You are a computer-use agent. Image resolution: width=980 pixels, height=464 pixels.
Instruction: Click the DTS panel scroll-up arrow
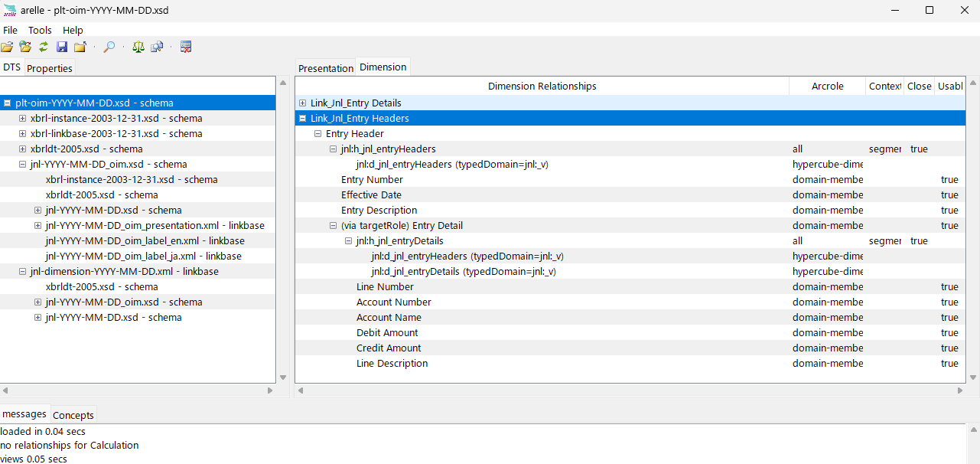[283, 83]
